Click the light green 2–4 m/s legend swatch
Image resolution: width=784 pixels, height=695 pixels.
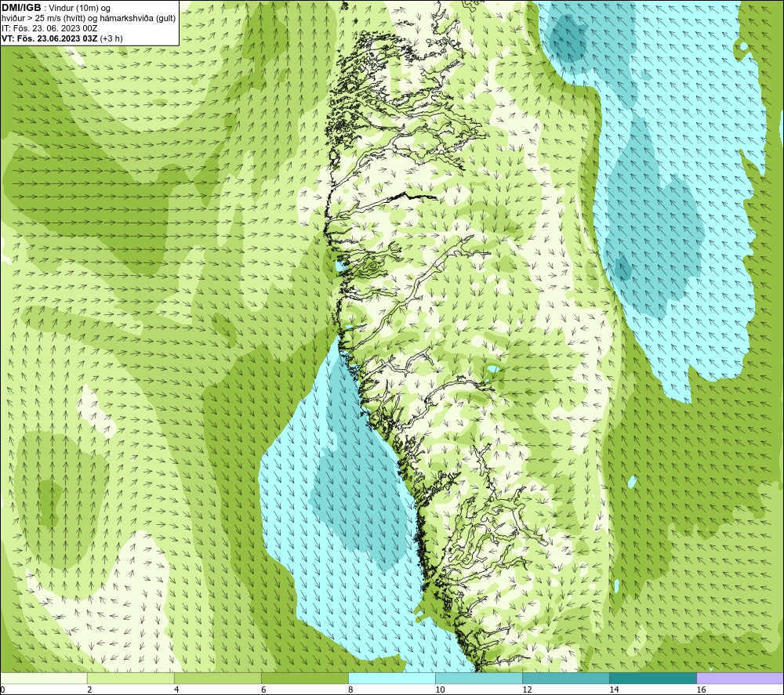tap(130, 678)
